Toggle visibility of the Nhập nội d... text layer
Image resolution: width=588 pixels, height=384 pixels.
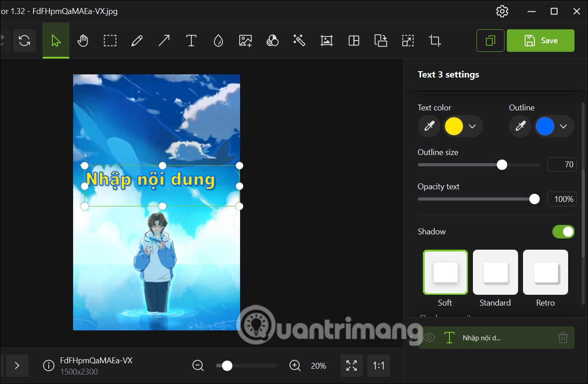pos(429,338)
